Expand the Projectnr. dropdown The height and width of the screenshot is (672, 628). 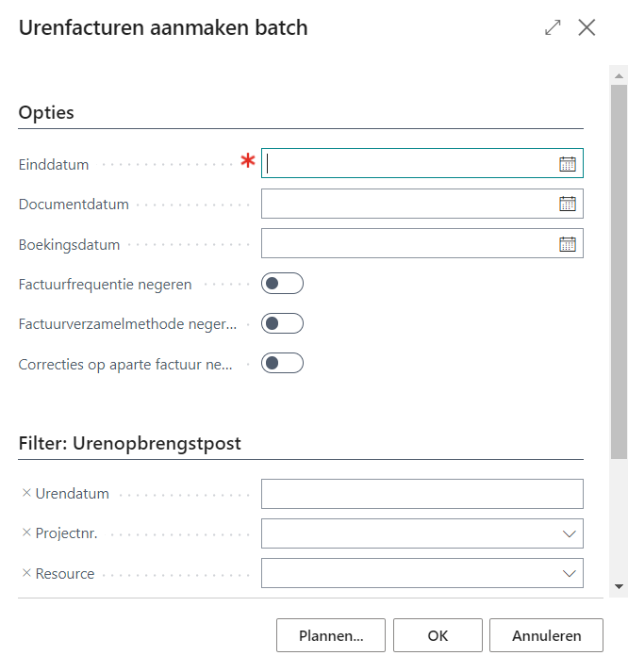pyautogui.click(x=569, y=533)
